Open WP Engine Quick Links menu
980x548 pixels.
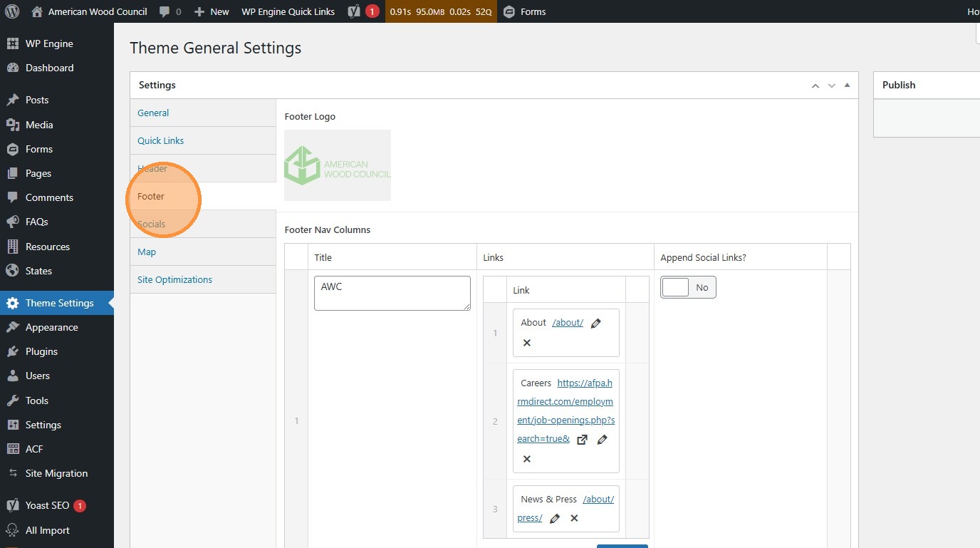coord(288,11)
